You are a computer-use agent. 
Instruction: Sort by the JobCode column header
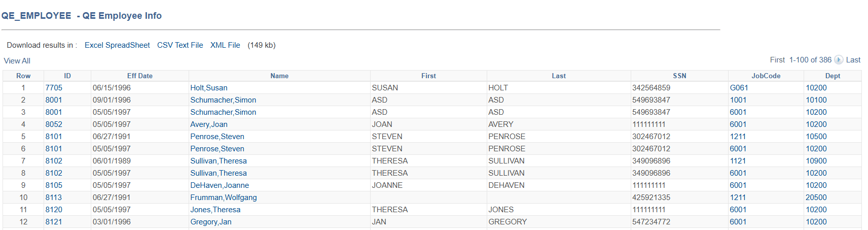[x=766, y=76]
